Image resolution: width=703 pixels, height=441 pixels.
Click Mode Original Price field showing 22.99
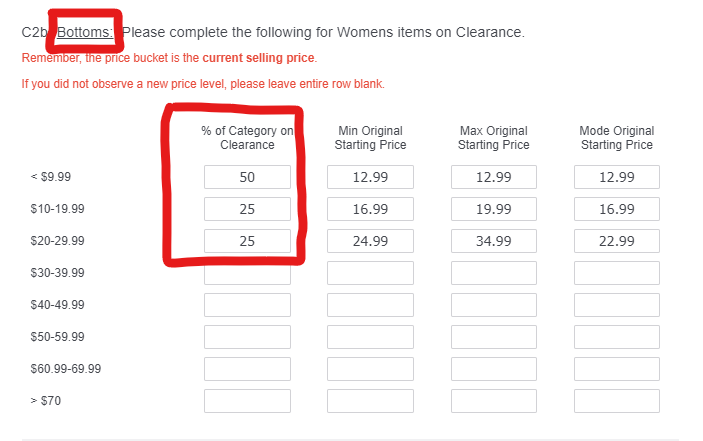tap(617, 241)
